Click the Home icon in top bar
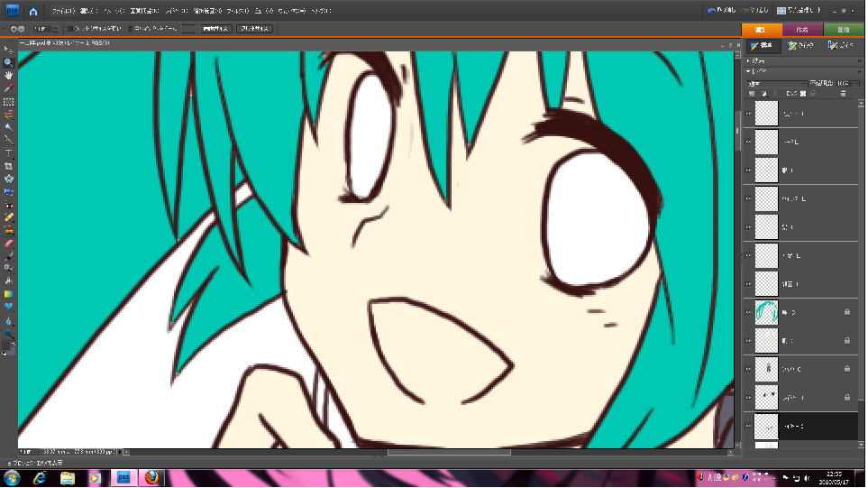The height and width of the screenshot is (488, 868). coord(33,11)
